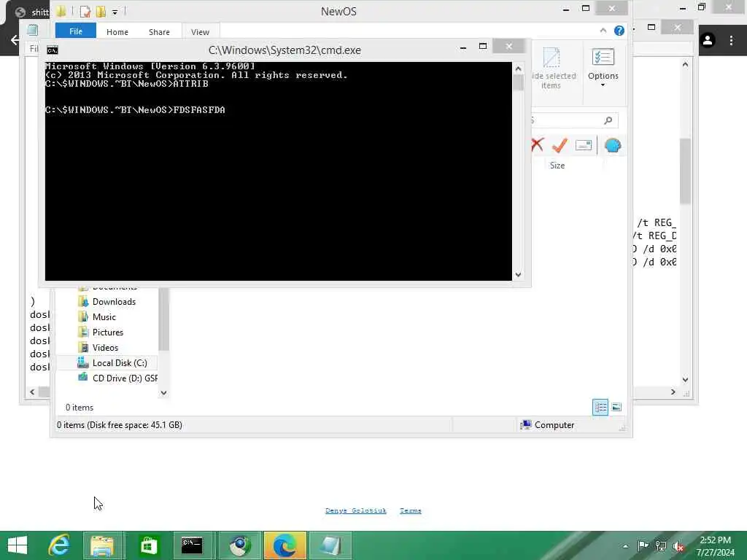
Task: Open File Explorer from taskbar
Action: [102, 545]
